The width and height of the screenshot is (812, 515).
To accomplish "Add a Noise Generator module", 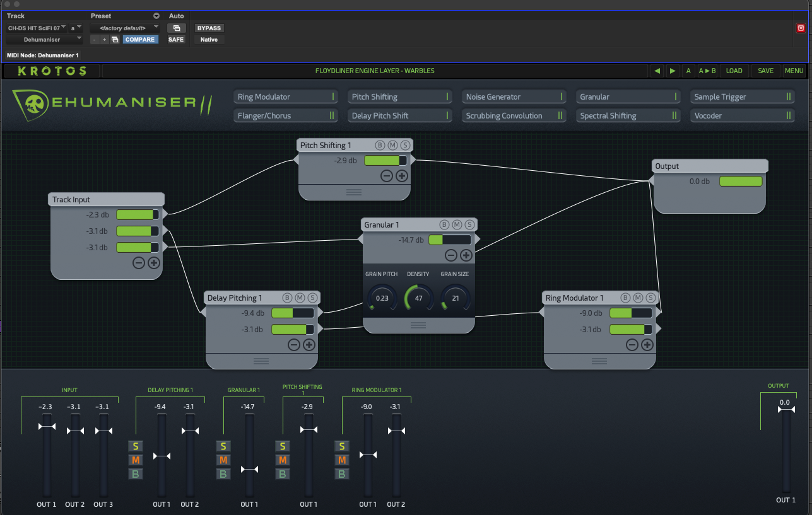I will (514, 97).
